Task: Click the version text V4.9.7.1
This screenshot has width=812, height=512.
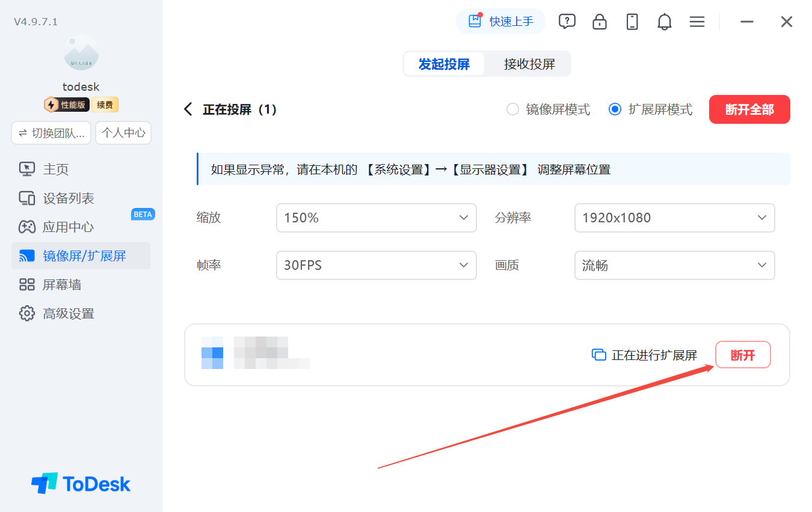Action: 35,22
